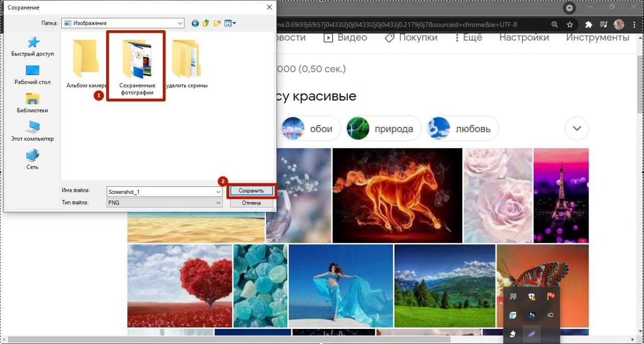This screenshot has height=344, width=644.
Task: Select Сохраненные фотографии folder
Action: point(137,65)
